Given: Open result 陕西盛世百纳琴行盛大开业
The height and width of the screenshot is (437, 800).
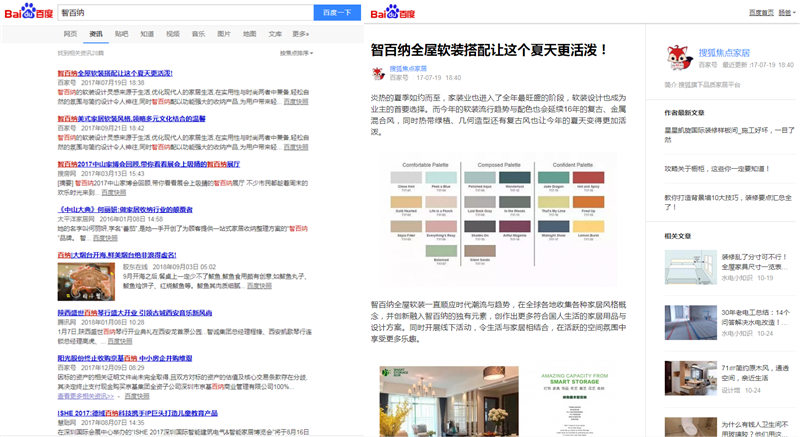Looking at the screenshot, I should [135, 313].
